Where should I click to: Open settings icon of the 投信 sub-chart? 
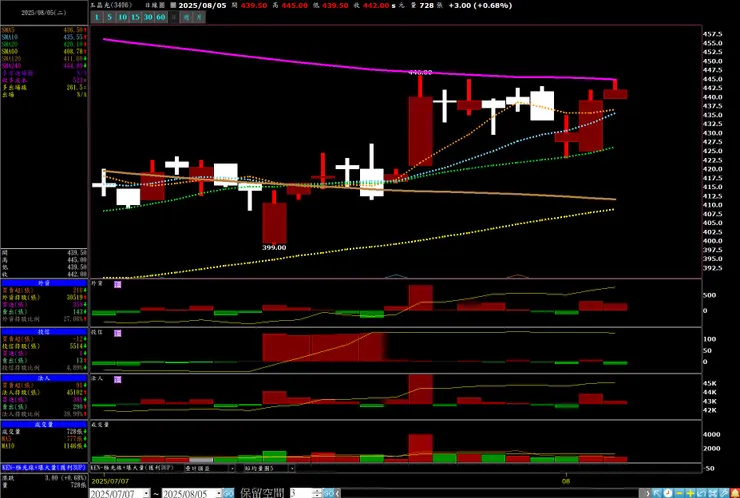[118, 333]
